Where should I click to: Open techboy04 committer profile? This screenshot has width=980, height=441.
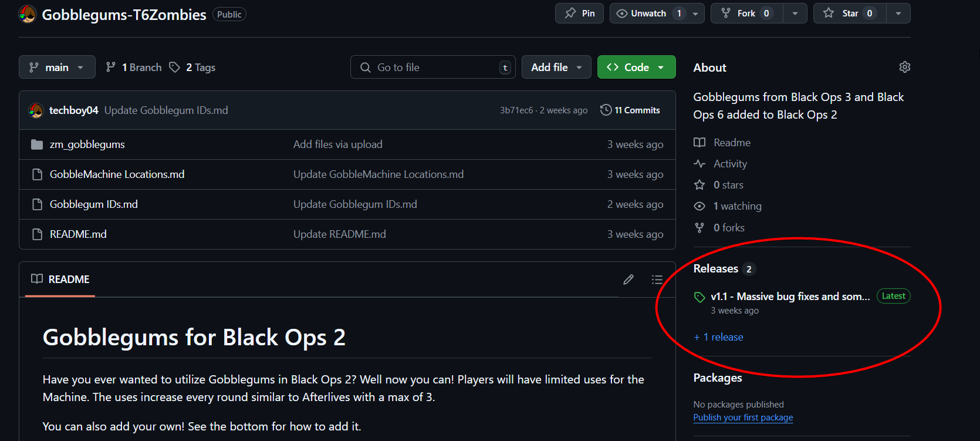coord(73,110)
